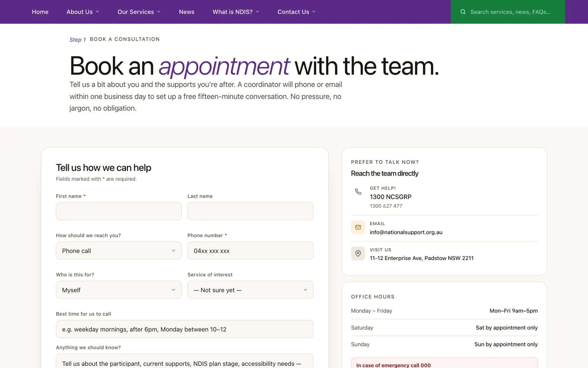588x368 pixels.
Task: Focus the Last name input field
Action: coord(250,211)
